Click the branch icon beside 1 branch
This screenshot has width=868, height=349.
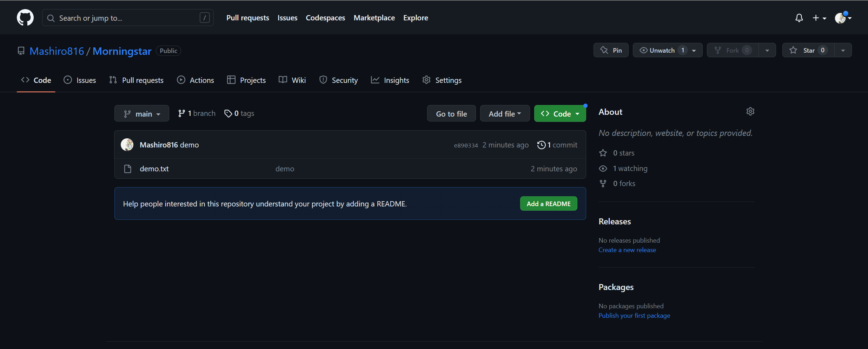pos(181,113)
